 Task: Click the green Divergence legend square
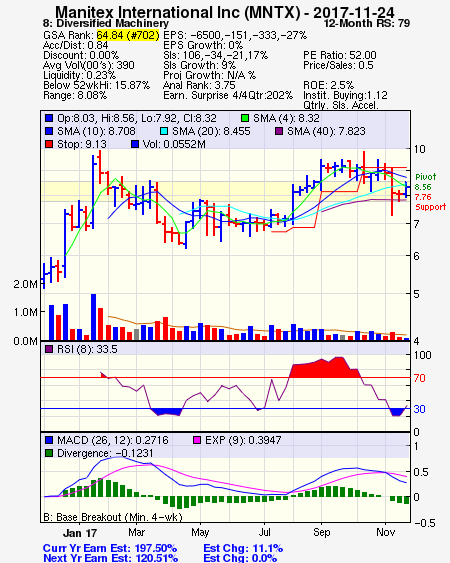pyautogui.click(x=49, y=453)
